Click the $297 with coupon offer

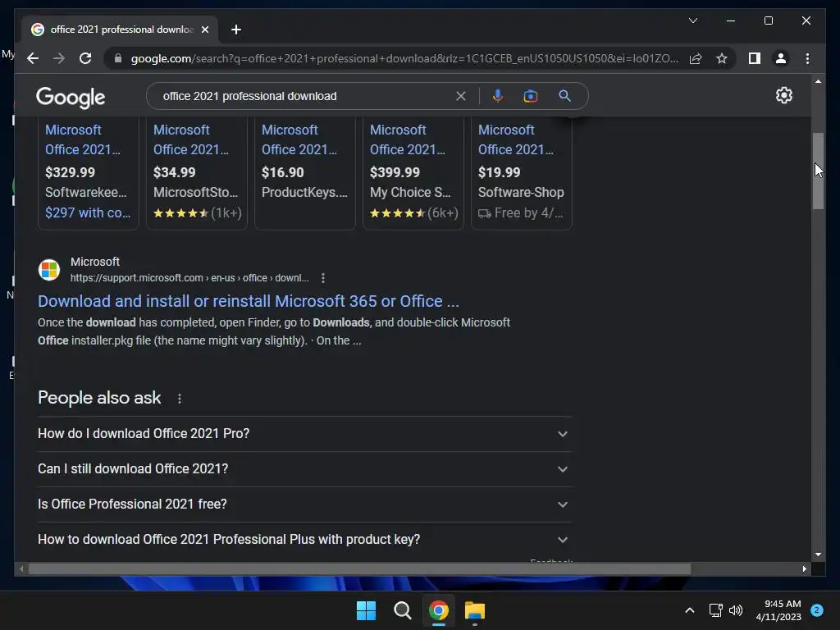[88, 212]
